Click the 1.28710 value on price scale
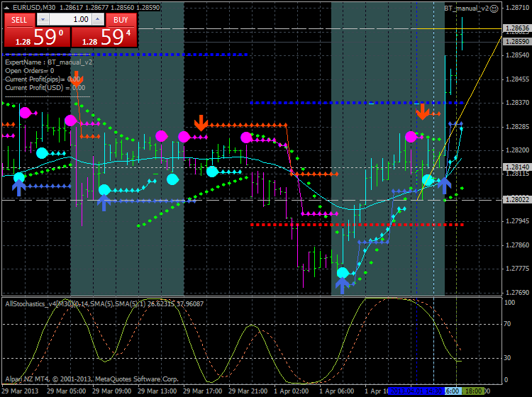The width and height of the screenshot is (532, 397). pyautogui.click(x=517, y=8)
